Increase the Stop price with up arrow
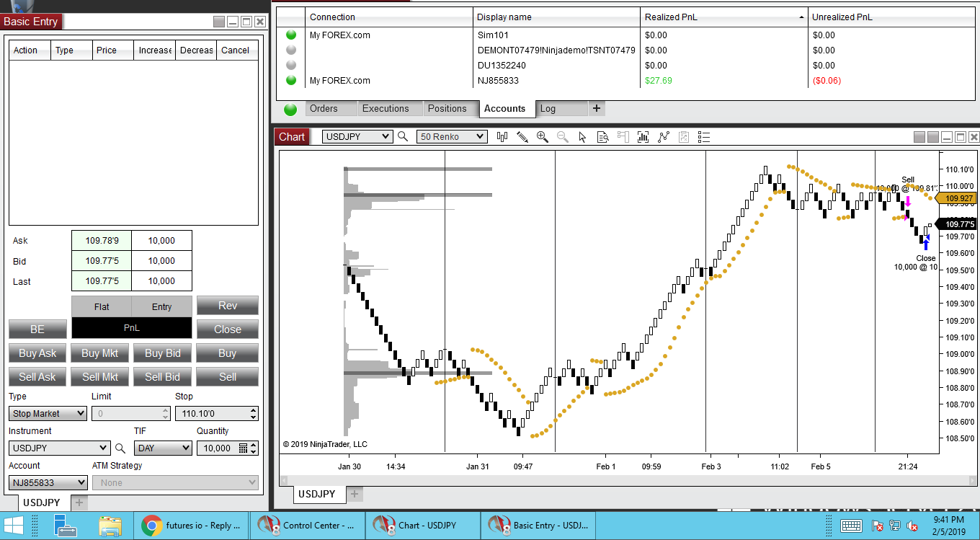This screenshot has width=980, height=540. point(253,410)
